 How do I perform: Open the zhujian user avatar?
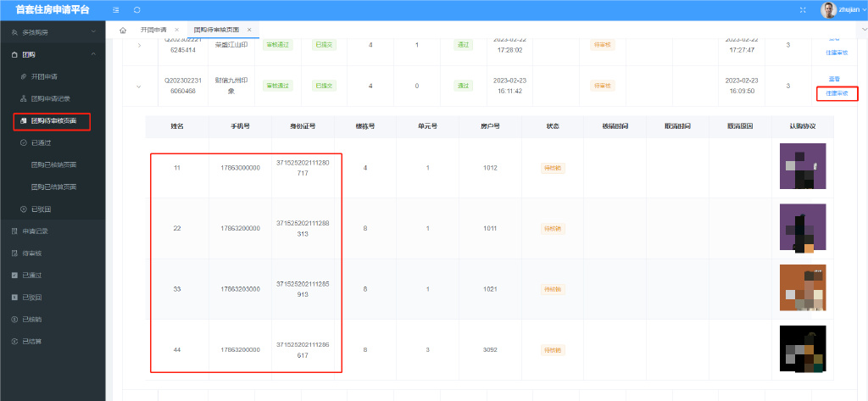[x=829, y=9]
